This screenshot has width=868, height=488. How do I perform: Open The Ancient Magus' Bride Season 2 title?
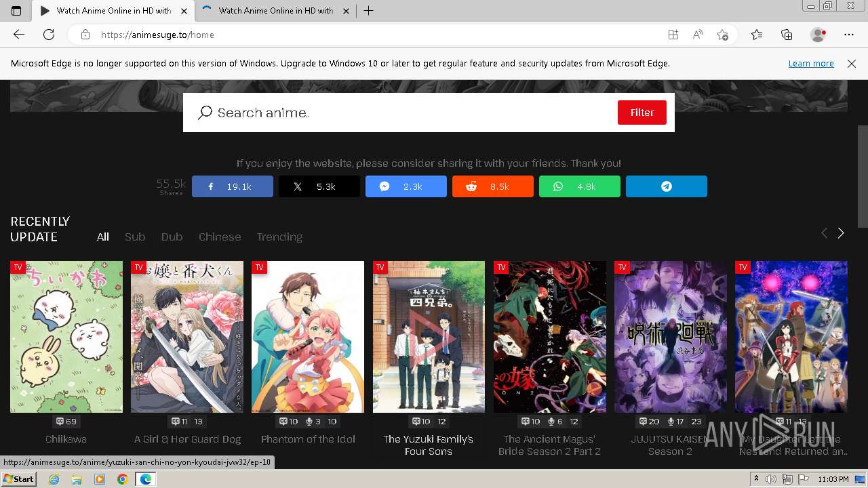[550, 445]
